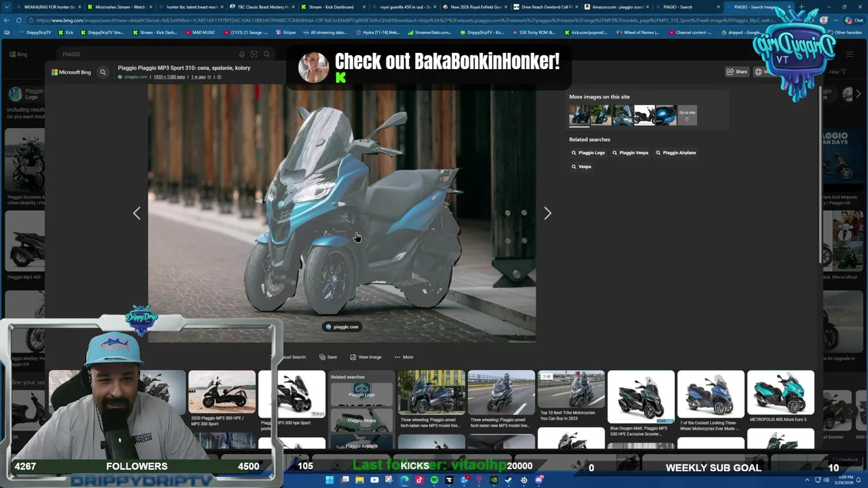Open View image option below the photo
The width and height of the screenshot is (868, 488).
[x=366, y=357]
